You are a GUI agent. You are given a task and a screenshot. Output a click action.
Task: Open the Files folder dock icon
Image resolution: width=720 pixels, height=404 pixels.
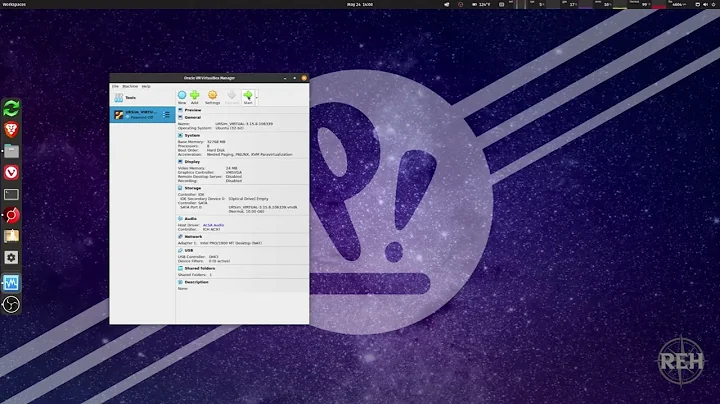pyautogui.click(x=11, y=151)
